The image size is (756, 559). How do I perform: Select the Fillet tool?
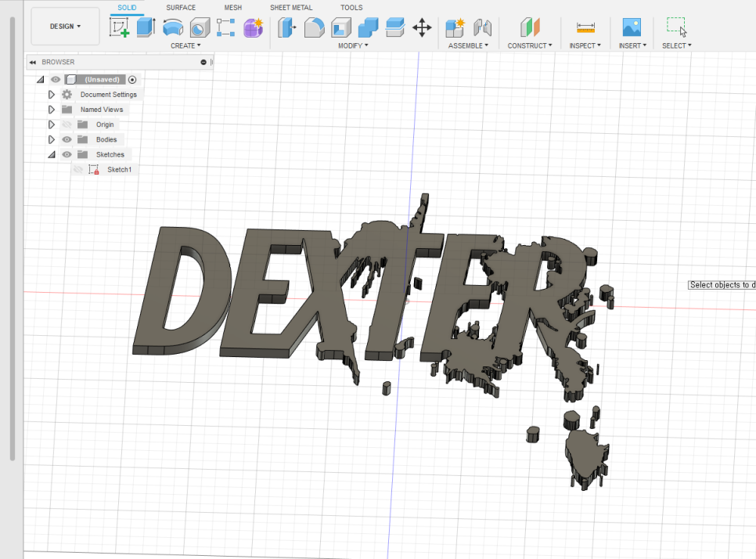pyautogui.click(x=314, y=27)
